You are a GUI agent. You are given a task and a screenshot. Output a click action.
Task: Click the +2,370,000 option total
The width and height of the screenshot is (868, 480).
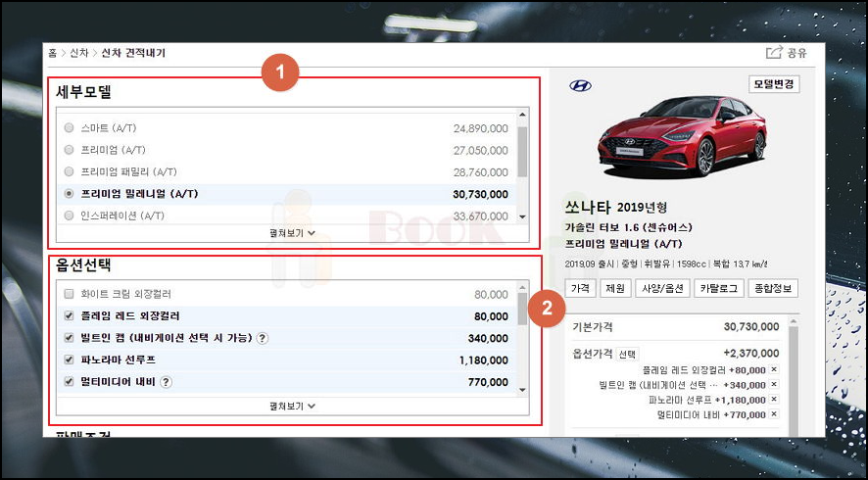(x=750, y=354)
